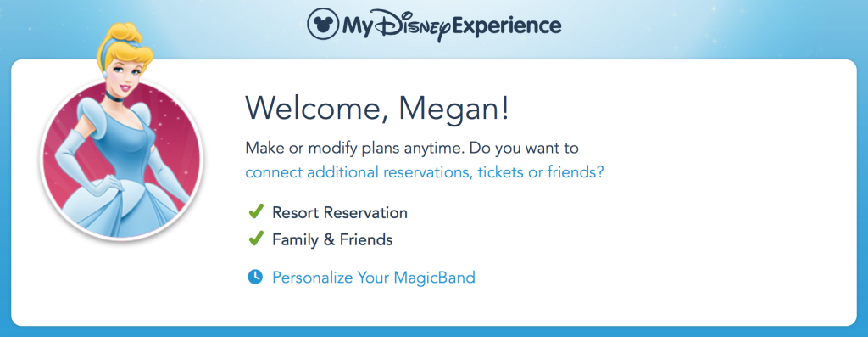Open the Personalize Your MagicBand link
The image size is (868, 337).
click(374, 277)
